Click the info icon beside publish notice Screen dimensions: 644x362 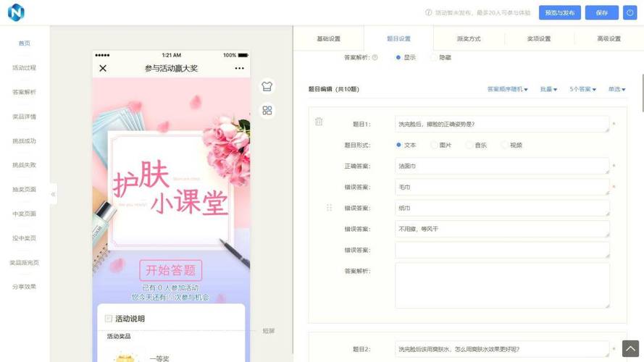click(428, 13)
